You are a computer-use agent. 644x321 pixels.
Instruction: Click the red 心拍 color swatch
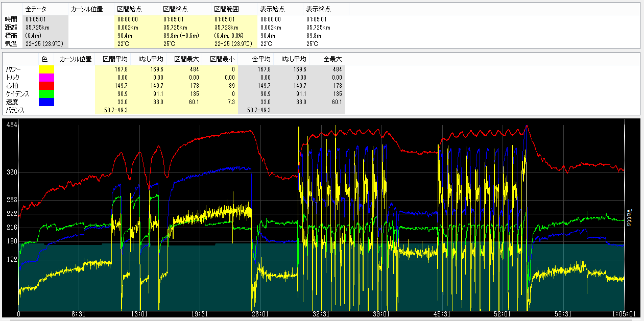click(x=46, y=86)
